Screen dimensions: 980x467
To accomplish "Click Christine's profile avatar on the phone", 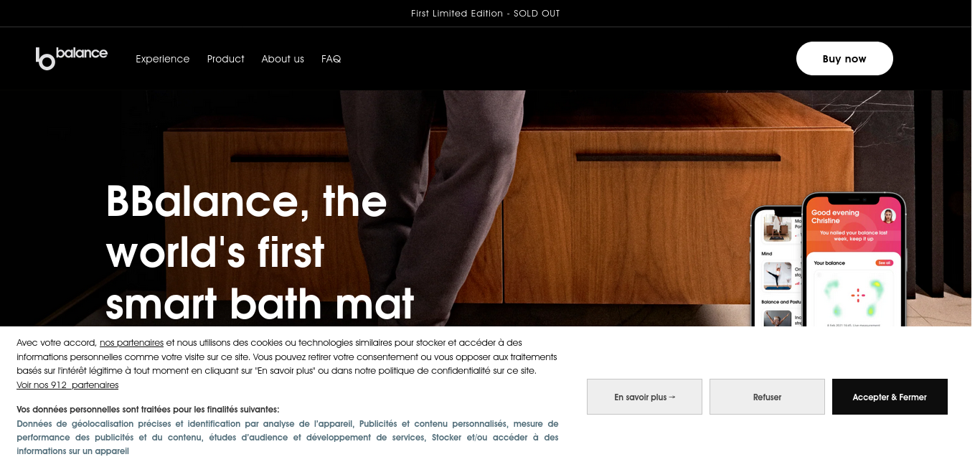I will pyautogui.click(x=888, y=216).
